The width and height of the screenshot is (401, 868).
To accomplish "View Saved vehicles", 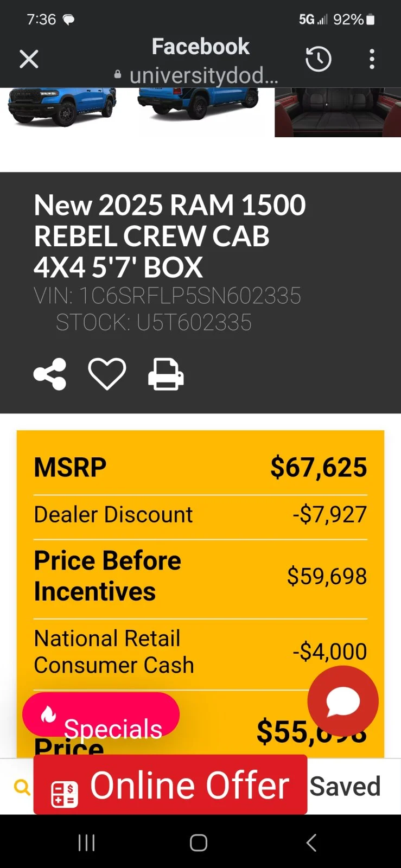I will pos(345,786).
